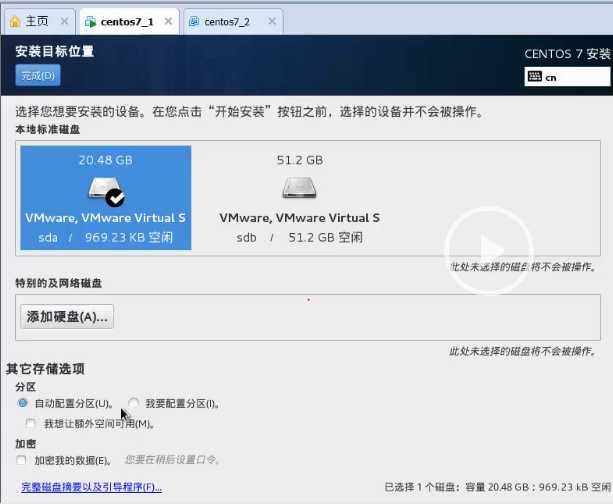Select the 20.48 GB sda disk tile

click(x=106, y=197)
